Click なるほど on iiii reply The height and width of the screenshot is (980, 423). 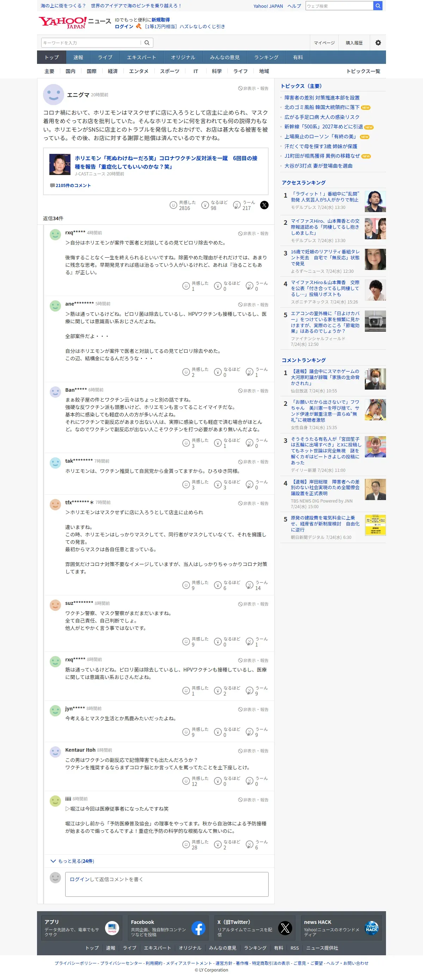(218, 844)
